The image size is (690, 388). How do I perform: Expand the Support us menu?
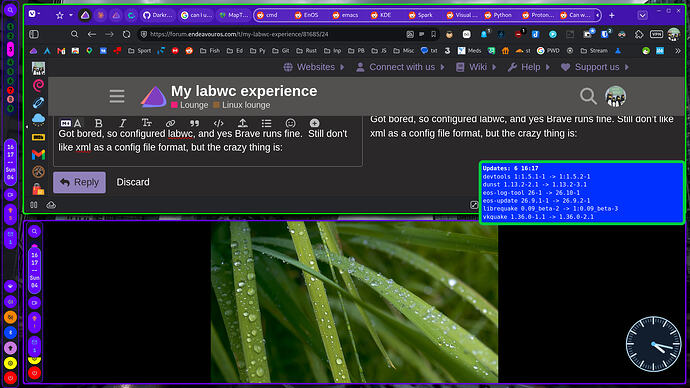(595, 67)
